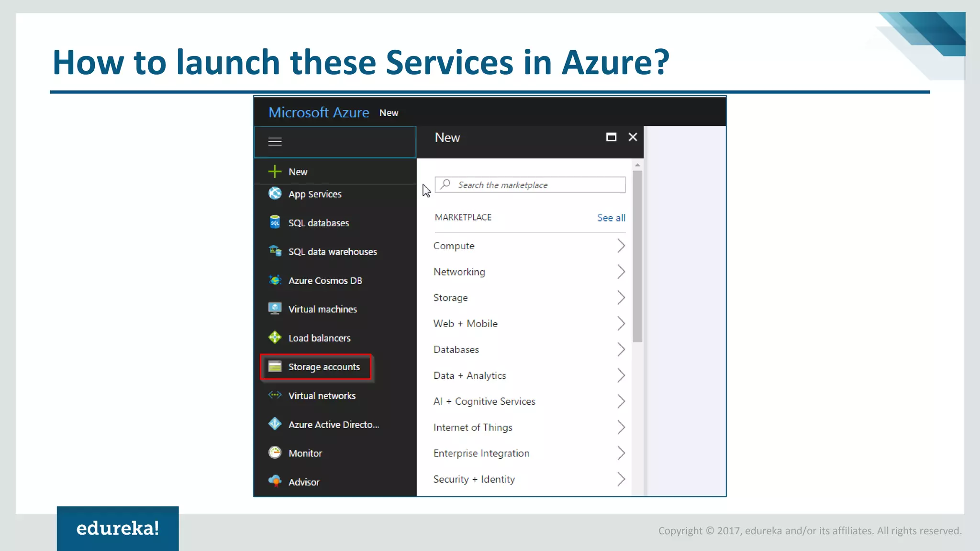Click the Load balancers diamond icon

pyautogui.click(x=275, y=337)
